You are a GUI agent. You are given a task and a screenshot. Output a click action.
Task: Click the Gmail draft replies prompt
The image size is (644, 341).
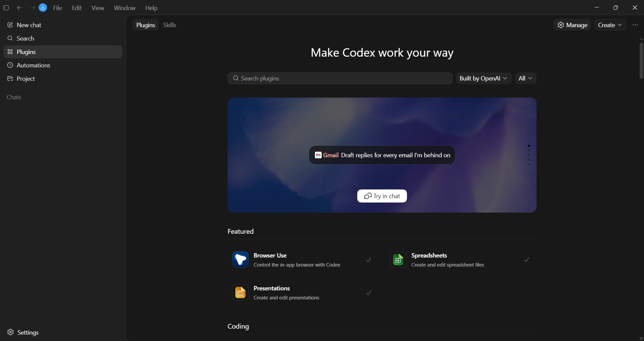pyautogui.click(x=382, y=155)
